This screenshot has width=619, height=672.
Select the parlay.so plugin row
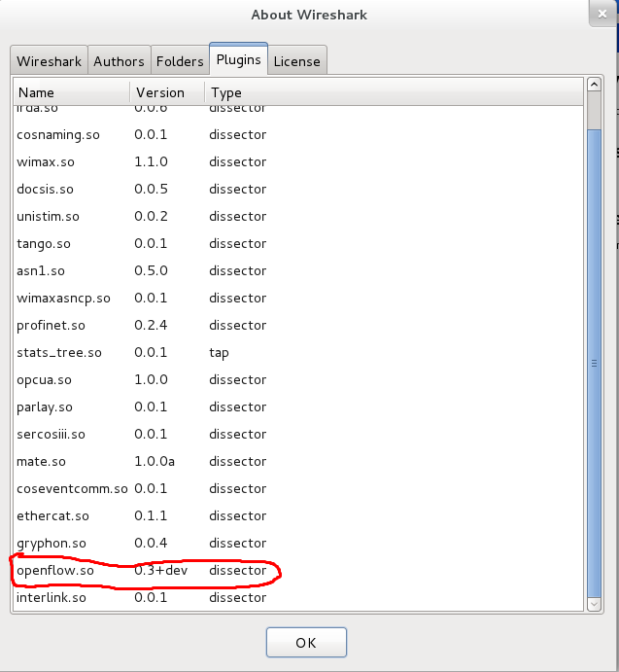coord(298,407)
